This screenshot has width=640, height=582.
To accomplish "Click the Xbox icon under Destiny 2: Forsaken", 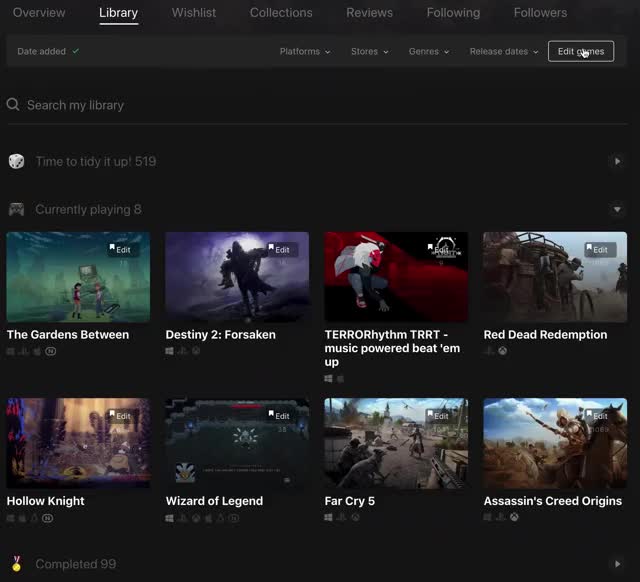I will (196, 351).
